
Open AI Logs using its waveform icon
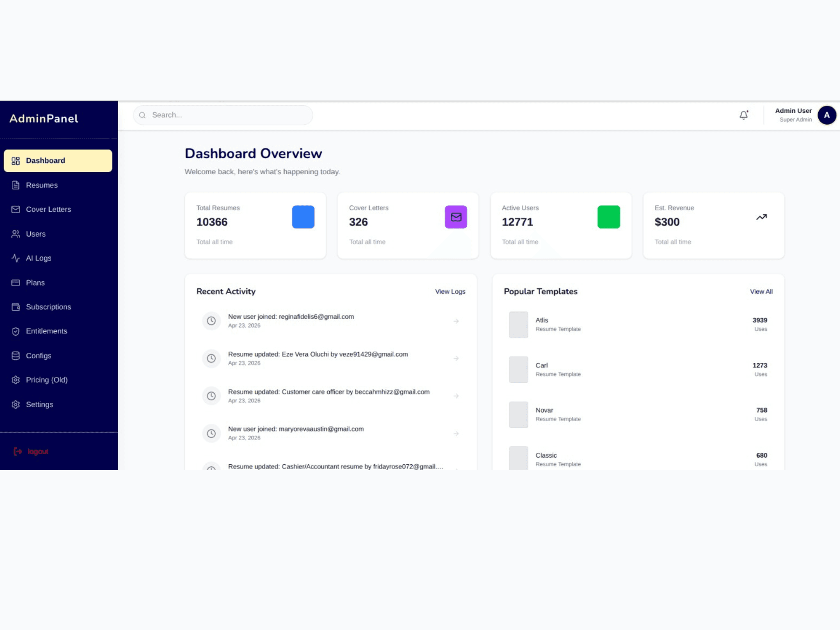coord(16,258)
